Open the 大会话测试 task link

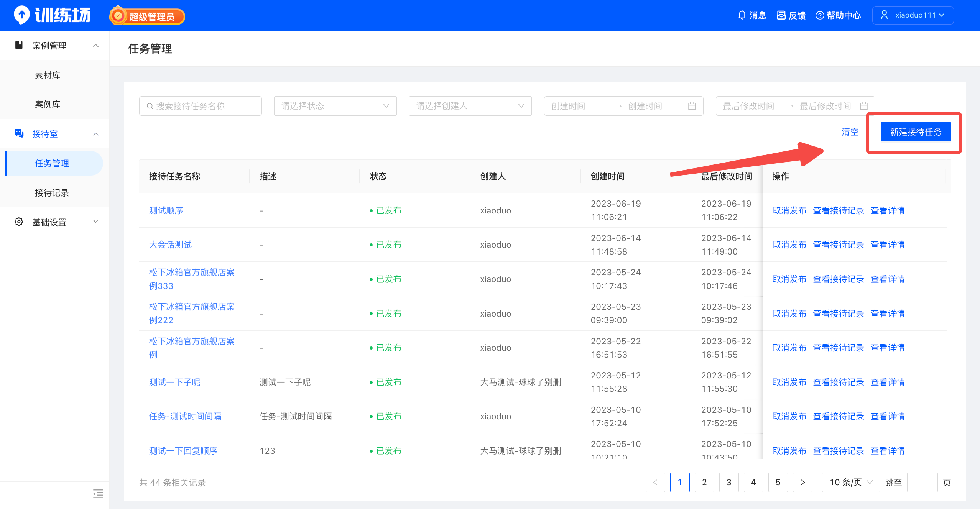click(170, 245)
